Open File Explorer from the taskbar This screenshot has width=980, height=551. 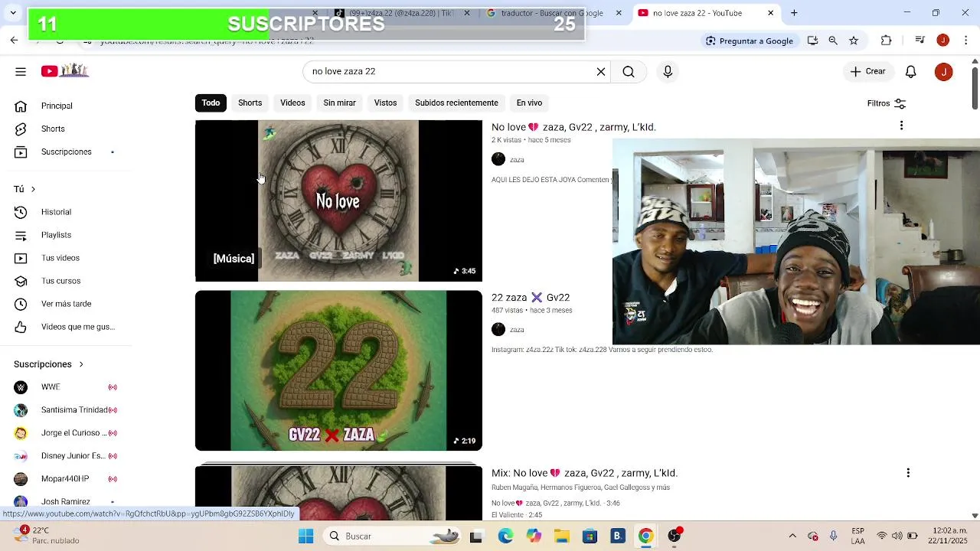561,536
